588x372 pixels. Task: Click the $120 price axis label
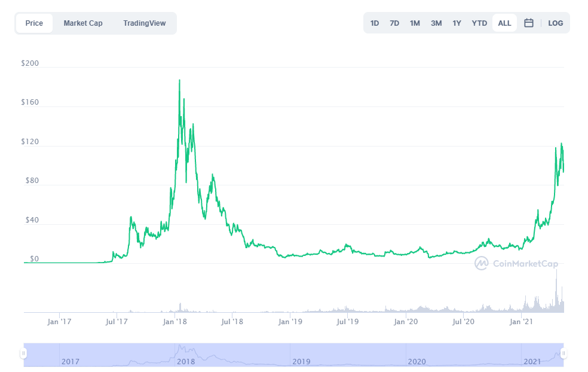point(30,142)
